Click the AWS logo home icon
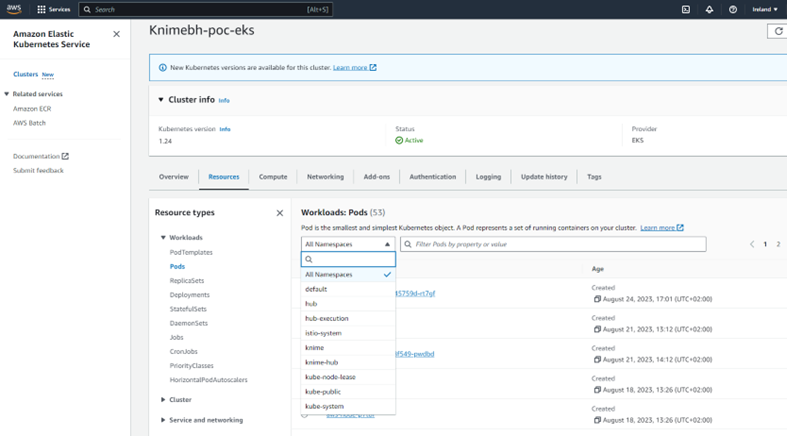 (x=14, y=9)
